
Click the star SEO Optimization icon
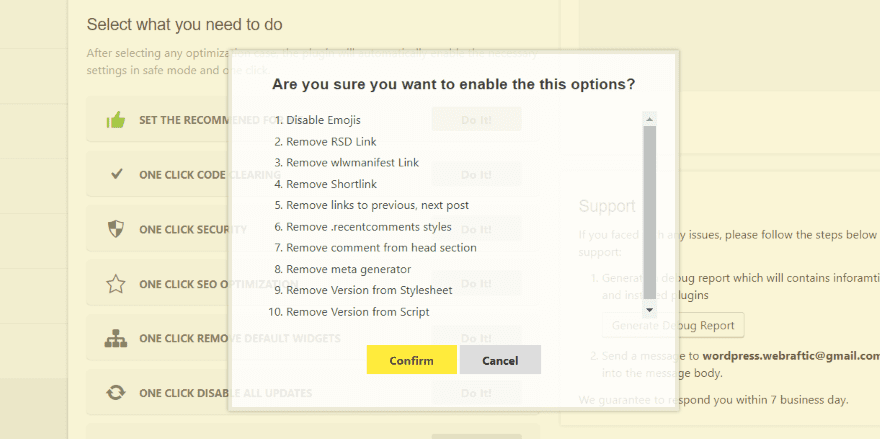(x=116, y=283)
